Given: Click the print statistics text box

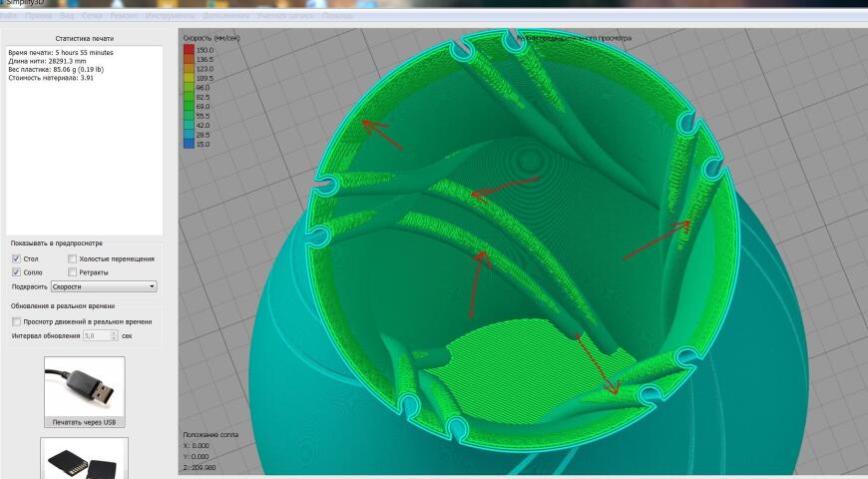Looking at the screenshot, I should coord(84,141).
